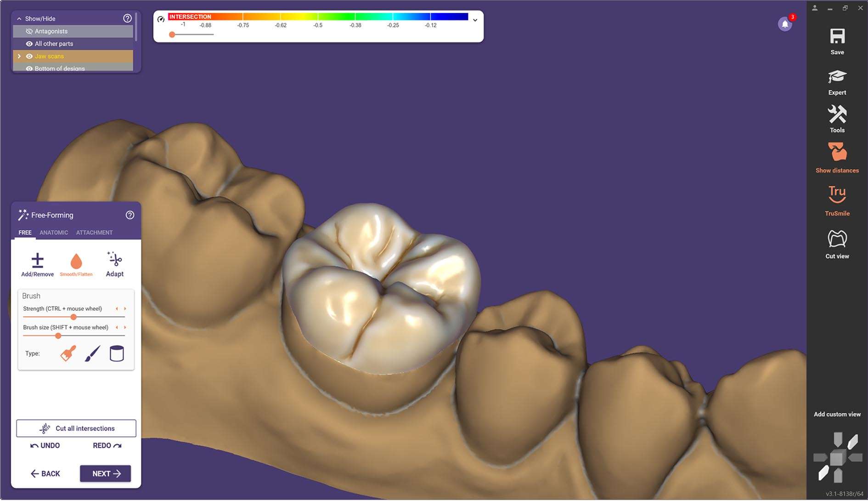Click the brush Strength slider handle
868x501 pixels.
coord(73,317)
